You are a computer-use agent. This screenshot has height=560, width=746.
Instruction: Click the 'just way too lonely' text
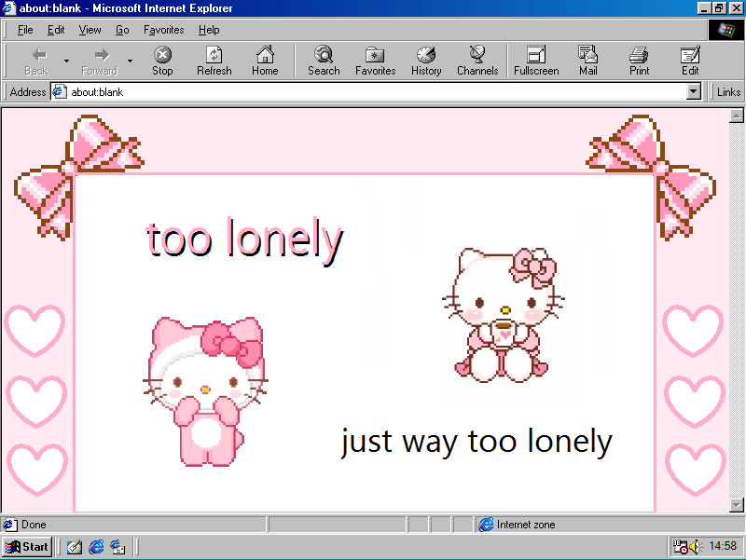click(477, 442)
